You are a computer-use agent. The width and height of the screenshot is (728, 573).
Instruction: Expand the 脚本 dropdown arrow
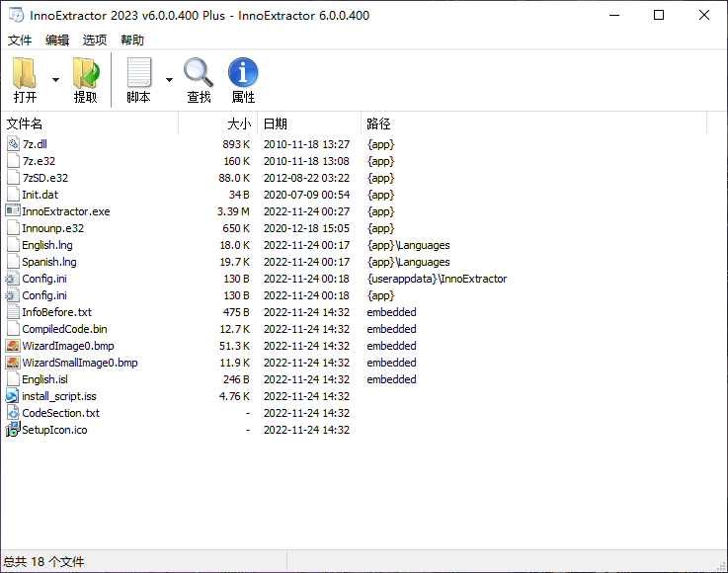point(170,80)
